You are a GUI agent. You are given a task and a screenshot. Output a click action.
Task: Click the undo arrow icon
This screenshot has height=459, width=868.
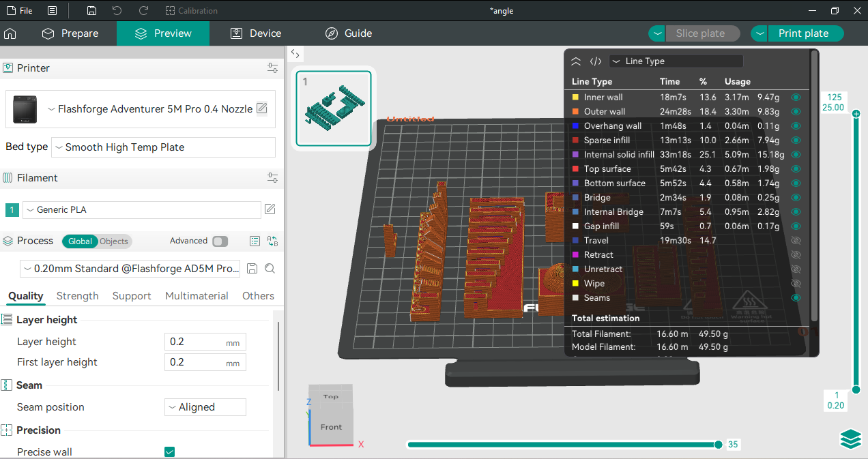tap(117, 11)
